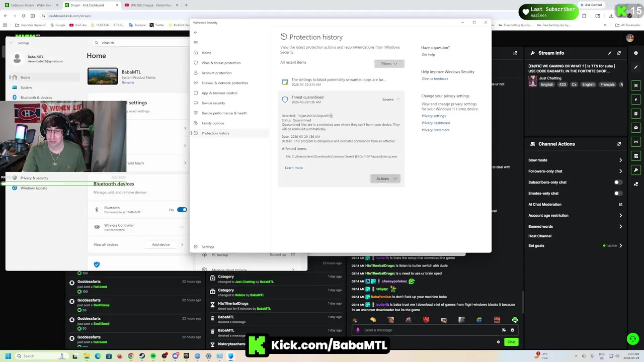This screenshot has width=644, height=362.
Task: Open YouTube bookmark in bookmarks bar
Action: tap(78, 25)
